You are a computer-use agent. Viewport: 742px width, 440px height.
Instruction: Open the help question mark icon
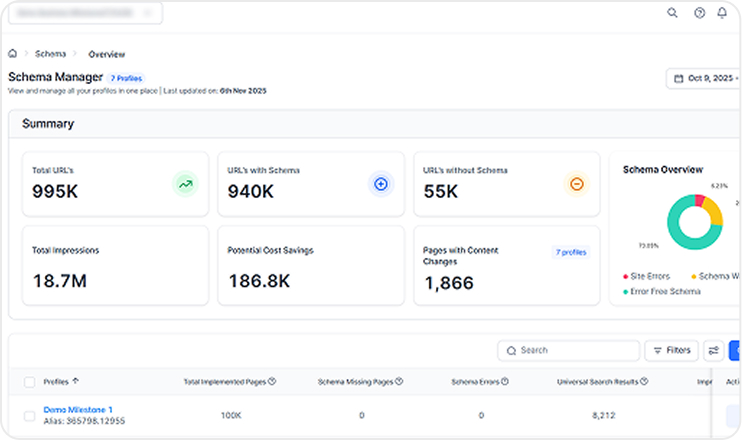click(698, 13)
